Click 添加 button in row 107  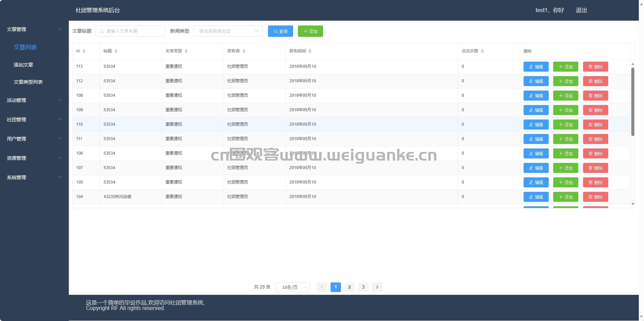(x=566, y=168)
